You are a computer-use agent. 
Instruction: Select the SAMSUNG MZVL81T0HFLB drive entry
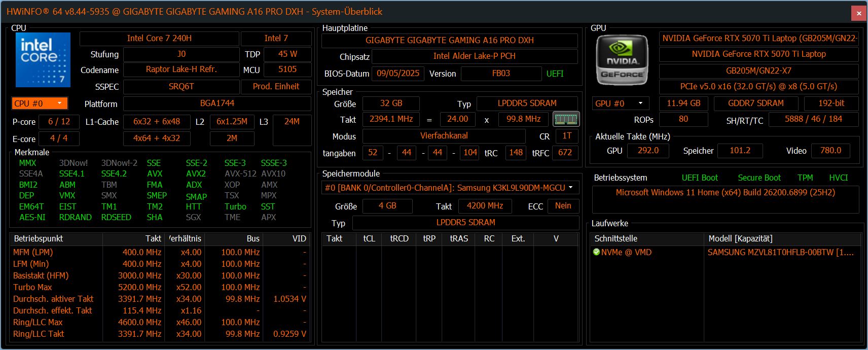(x=781, y=252)
